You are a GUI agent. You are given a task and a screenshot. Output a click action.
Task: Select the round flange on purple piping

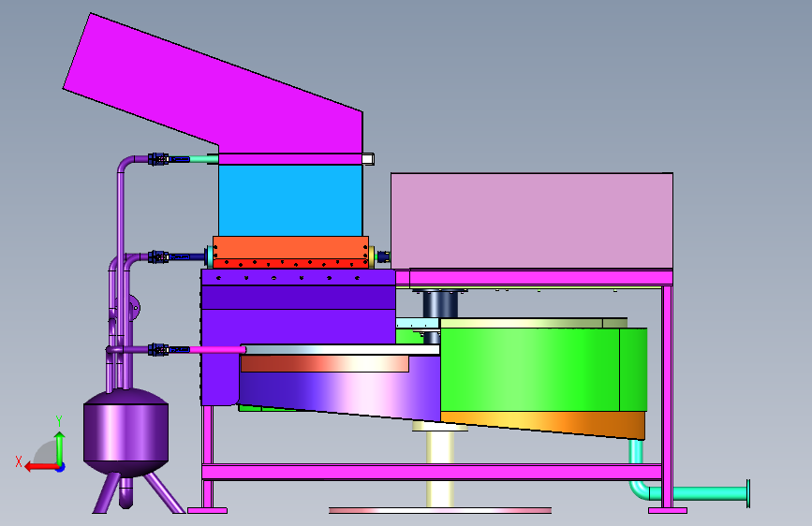(x=134, y=308)
